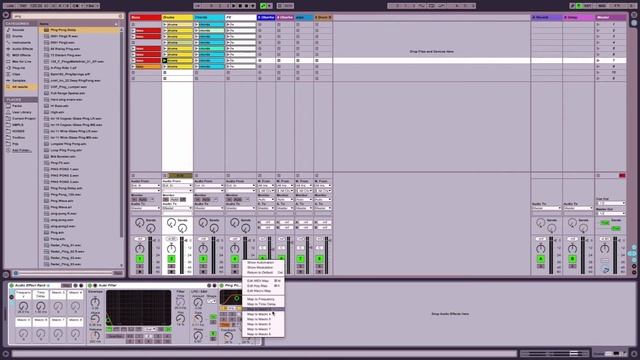Solo the FX track
Viewport: 640px width, 360px height.
pos(235,266)
